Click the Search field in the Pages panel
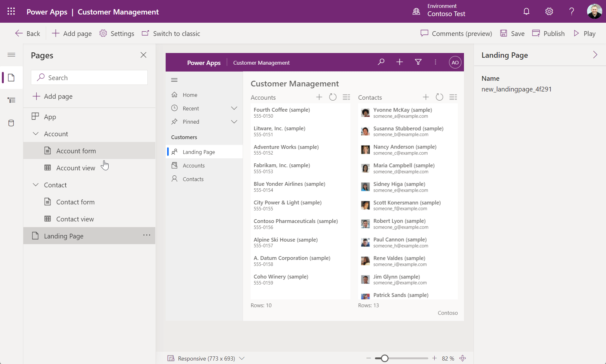This screenshot has height=364, width=606. (89, 77)
